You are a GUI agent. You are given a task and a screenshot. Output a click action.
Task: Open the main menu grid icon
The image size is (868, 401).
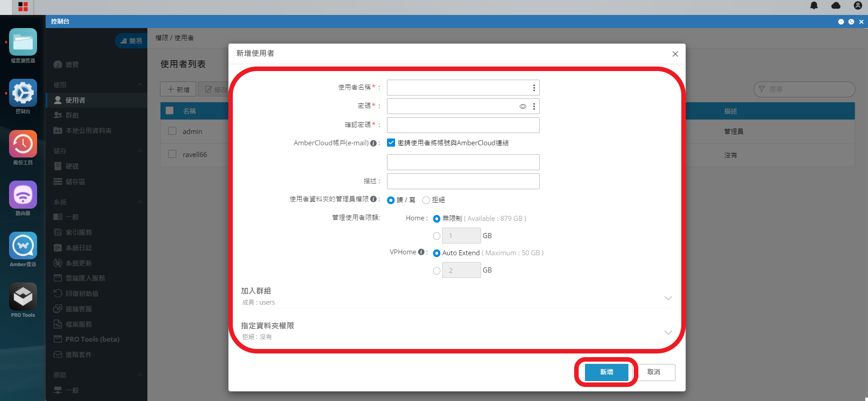click(x=23, y=7)
